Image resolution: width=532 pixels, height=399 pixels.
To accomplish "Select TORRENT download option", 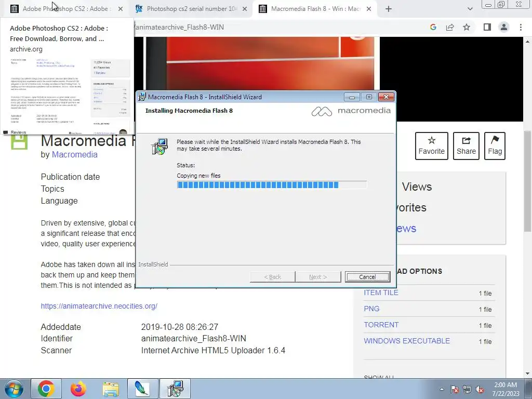I will (381, 325).
